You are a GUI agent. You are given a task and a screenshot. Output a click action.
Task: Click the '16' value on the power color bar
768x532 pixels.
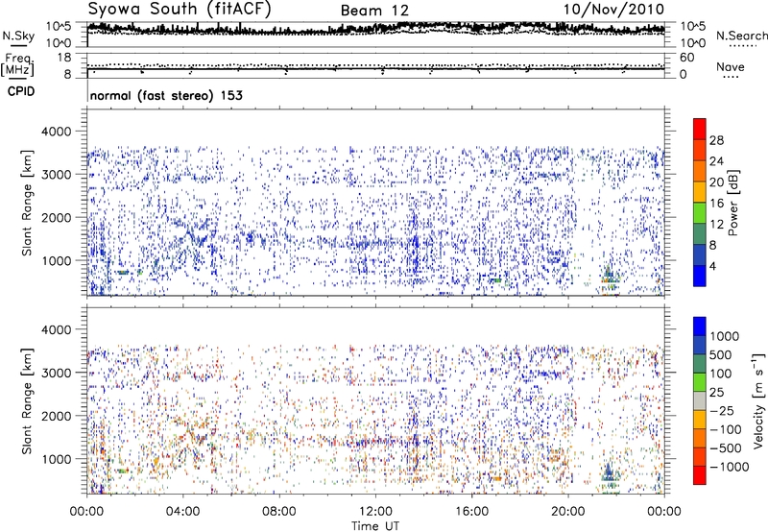click(716, 204)
